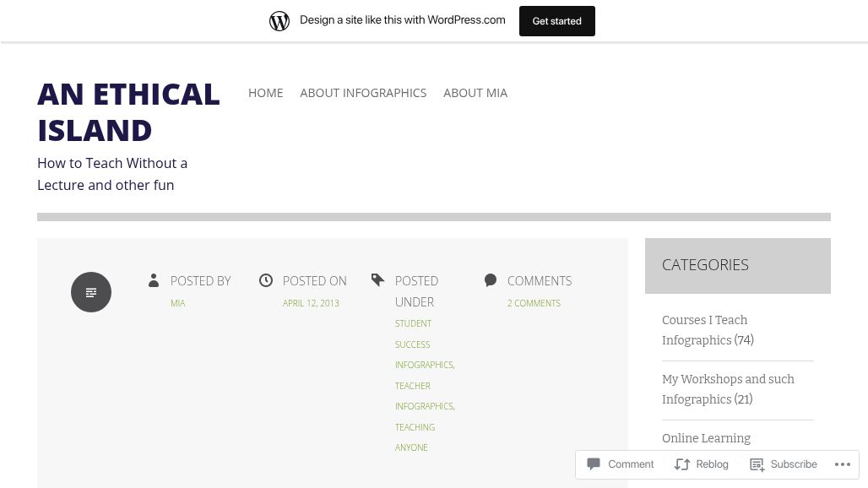Open author link MIA
Screen dimensions: 868x488
tap(177, 303)
